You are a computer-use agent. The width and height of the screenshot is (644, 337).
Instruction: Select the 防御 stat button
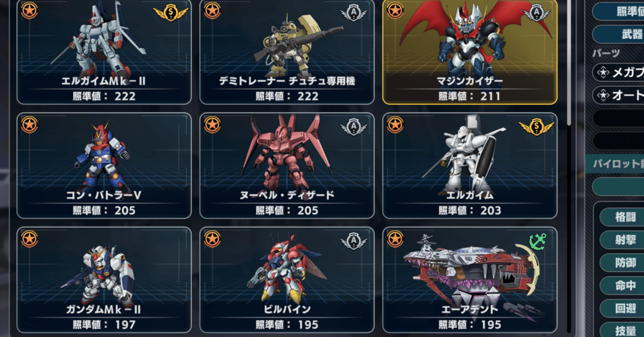pyautogui.click(x=622, y=263)
